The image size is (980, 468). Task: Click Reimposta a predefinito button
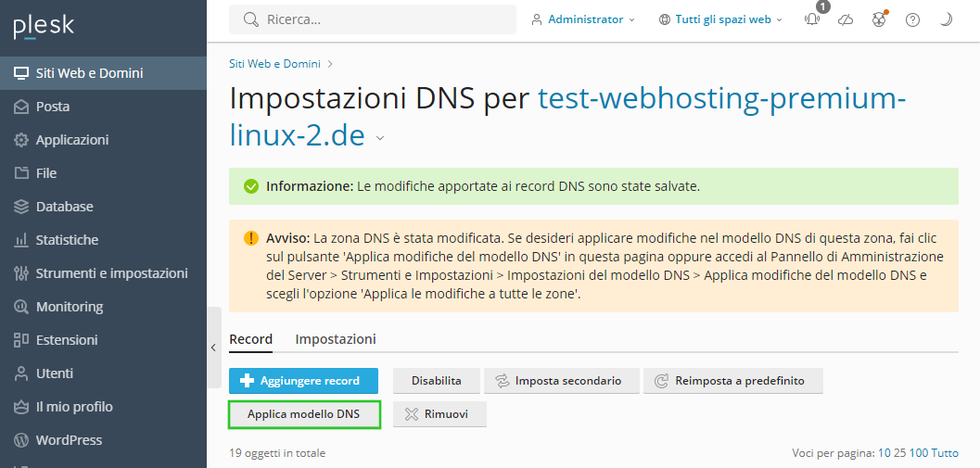[733, 381]
